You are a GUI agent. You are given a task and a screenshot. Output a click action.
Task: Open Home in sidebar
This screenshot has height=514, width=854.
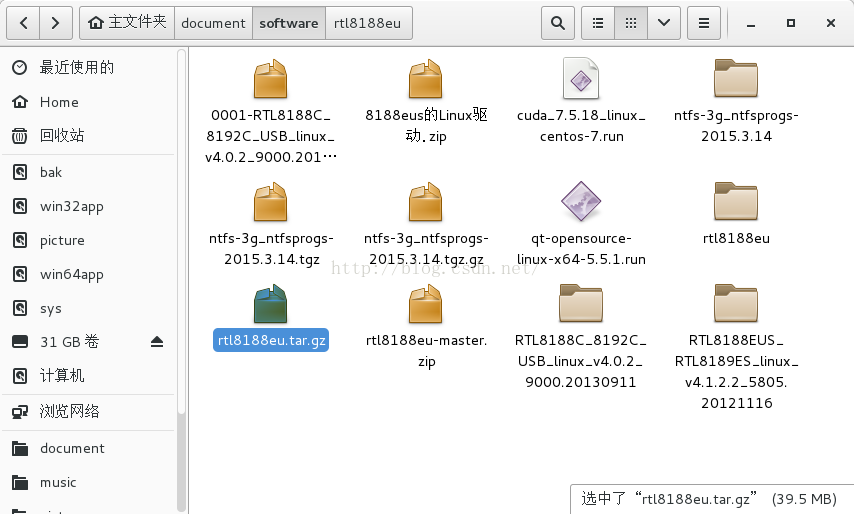point(59,102)
